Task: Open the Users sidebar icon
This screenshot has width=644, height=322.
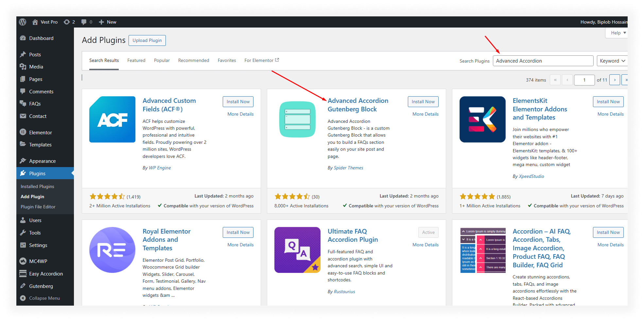Action: point(23,220)
